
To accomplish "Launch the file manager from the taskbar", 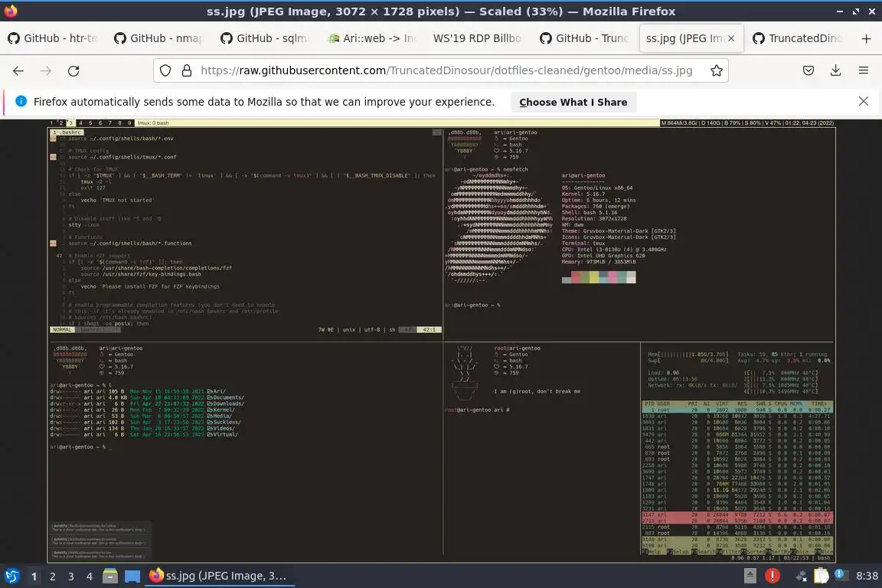I will [110, 576].
